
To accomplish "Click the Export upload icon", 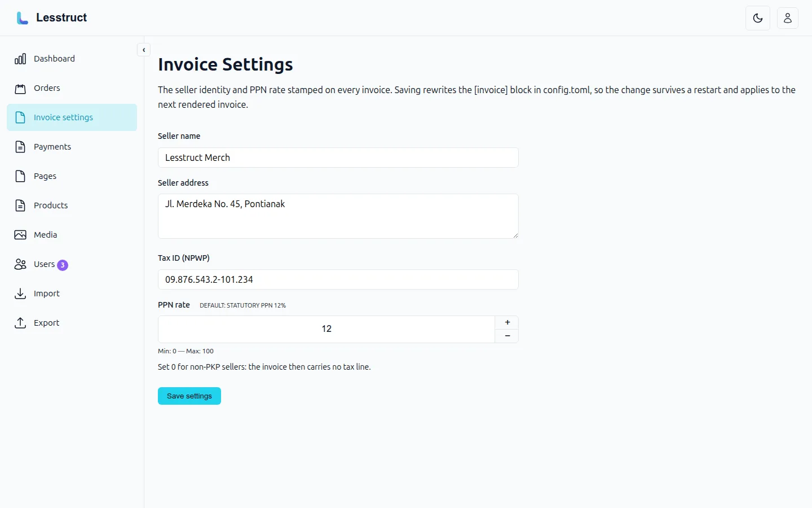I will (20, 323).
